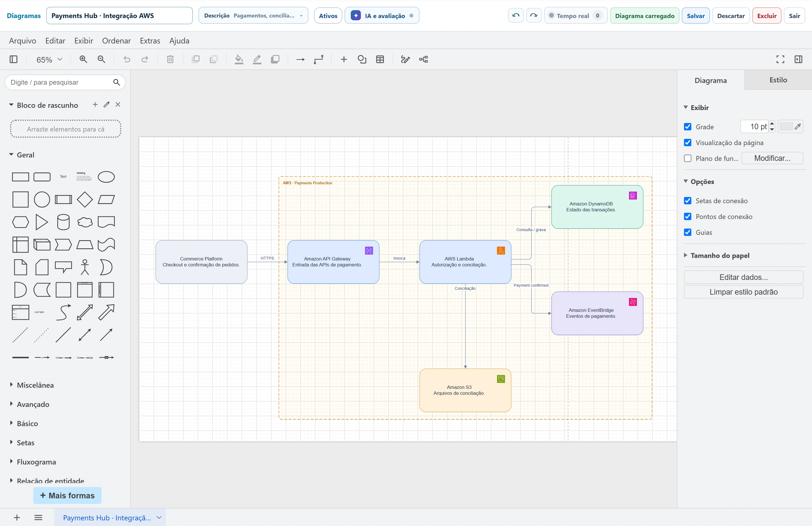Click the Salvar button

point(695,16)
